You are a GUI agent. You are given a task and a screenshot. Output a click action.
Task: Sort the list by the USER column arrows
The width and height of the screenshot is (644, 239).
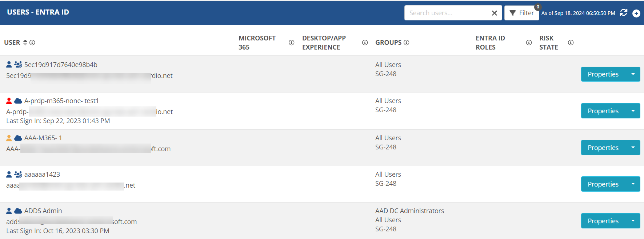tap(25, 43)
